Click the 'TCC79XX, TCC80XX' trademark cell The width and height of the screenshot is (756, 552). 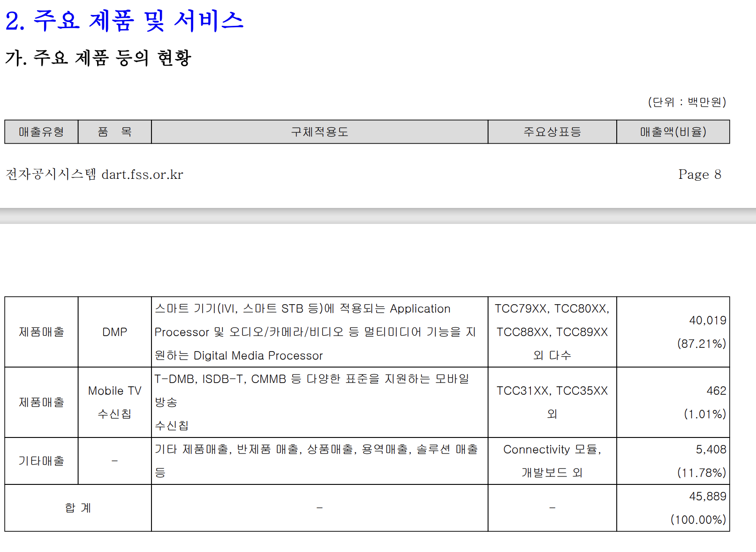[552, 332]
